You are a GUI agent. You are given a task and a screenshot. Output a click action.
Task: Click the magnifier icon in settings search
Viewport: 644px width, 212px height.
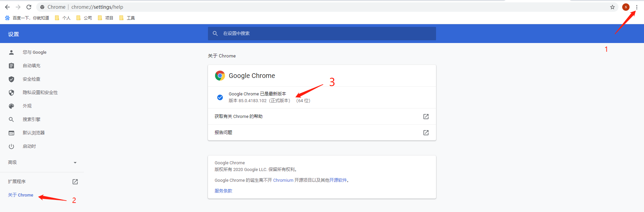point(215,34)
